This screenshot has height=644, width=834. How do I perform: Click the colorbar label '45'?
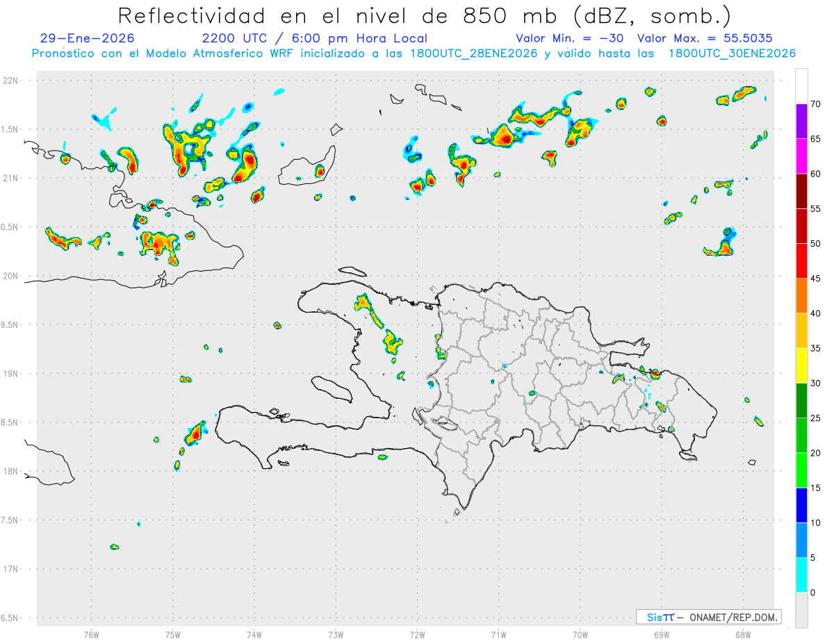pyautogui.click(x=816, y=279)
